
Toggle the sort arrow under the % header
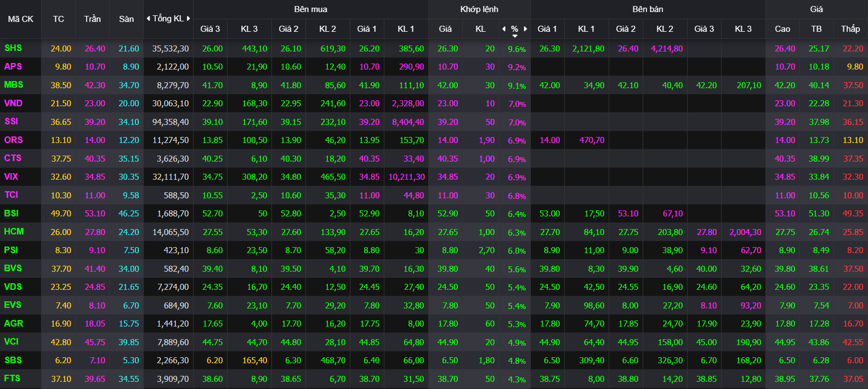pyautogui.click(x=515, y=36)
